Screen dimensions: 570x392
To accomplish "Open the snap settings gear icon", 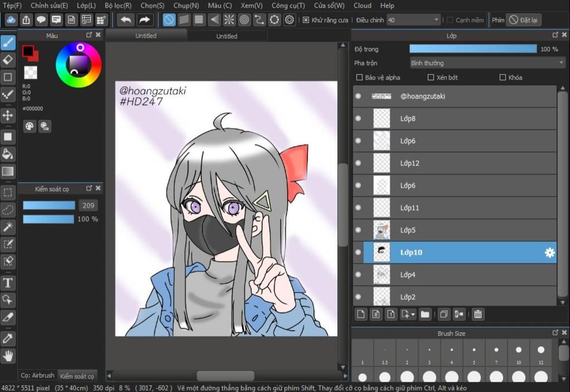I will click(x=289, y=19).
